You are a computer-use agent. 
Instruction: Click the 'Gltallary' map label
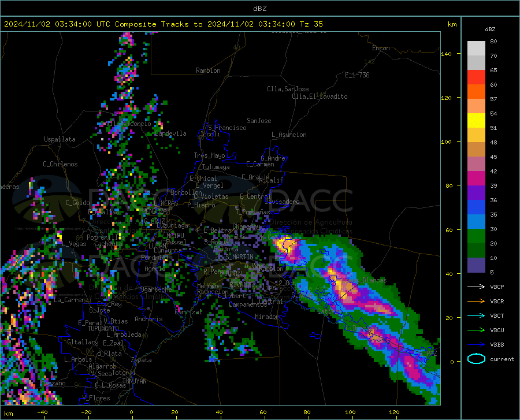[83, 342]
